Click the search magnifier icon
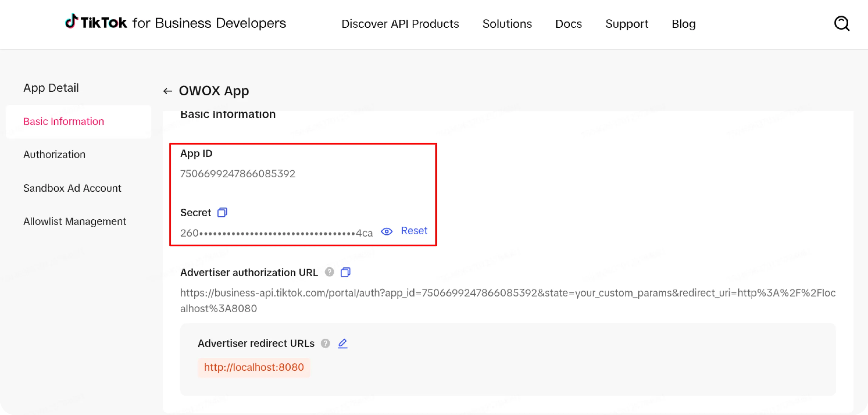This screenshot has width=868, height=415. tap(841, 24)
